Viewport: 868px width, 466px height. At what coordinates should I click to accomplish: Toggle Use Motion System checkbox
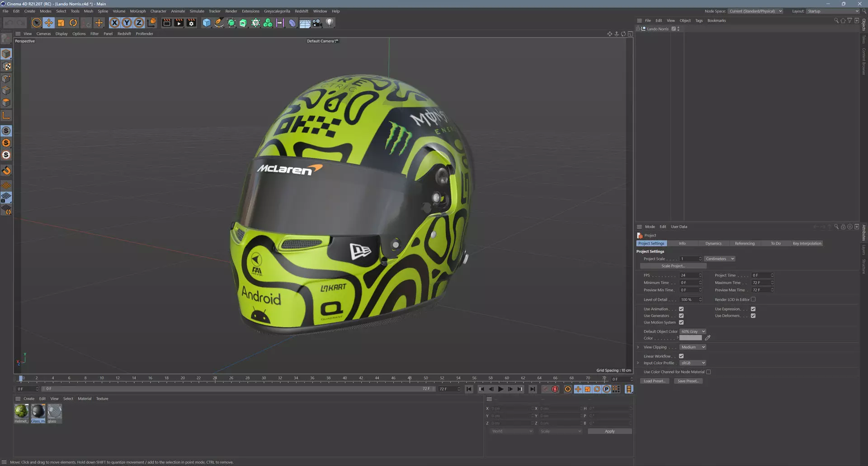(x=681, y=323)
